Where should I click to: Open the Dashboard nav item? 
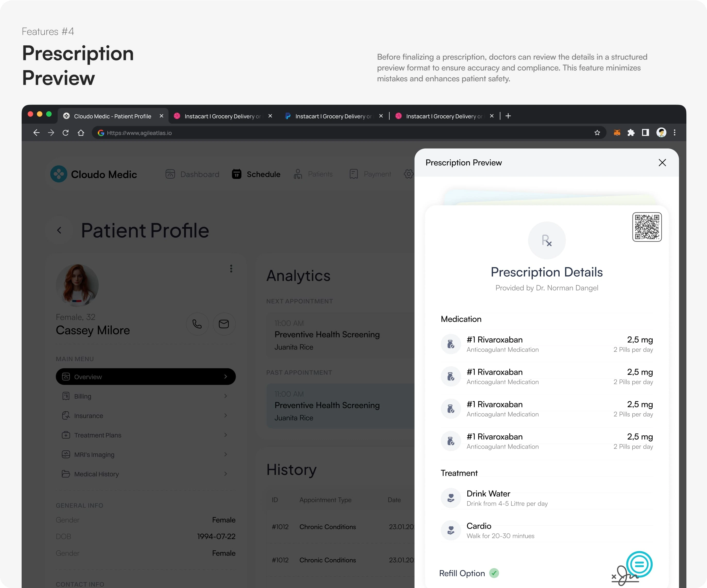pos(192,174)
